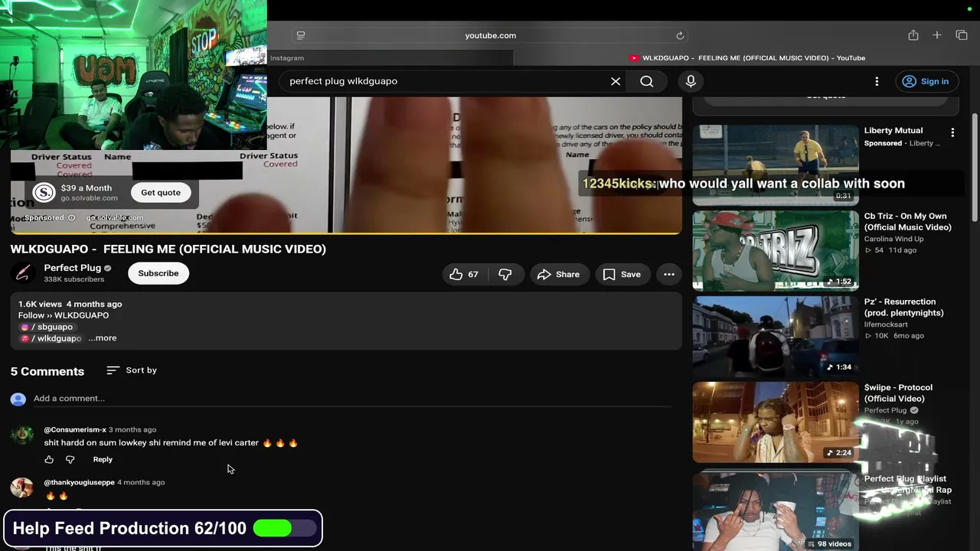Viewport: 980px width, 551px height.
Task: Dislike the video with thumbs down
Action: 505,274
